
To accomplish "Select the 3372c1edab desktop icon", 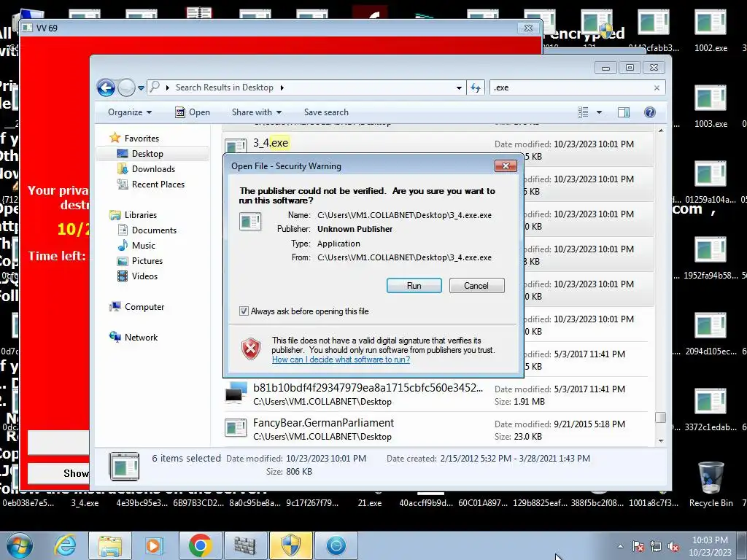I will (711, 410).
